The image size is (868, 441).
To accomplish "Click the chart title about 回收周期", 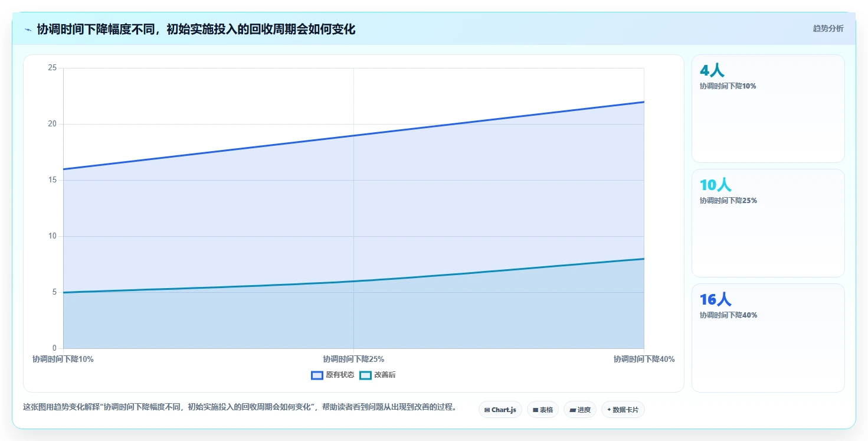I will coord(196,29).
